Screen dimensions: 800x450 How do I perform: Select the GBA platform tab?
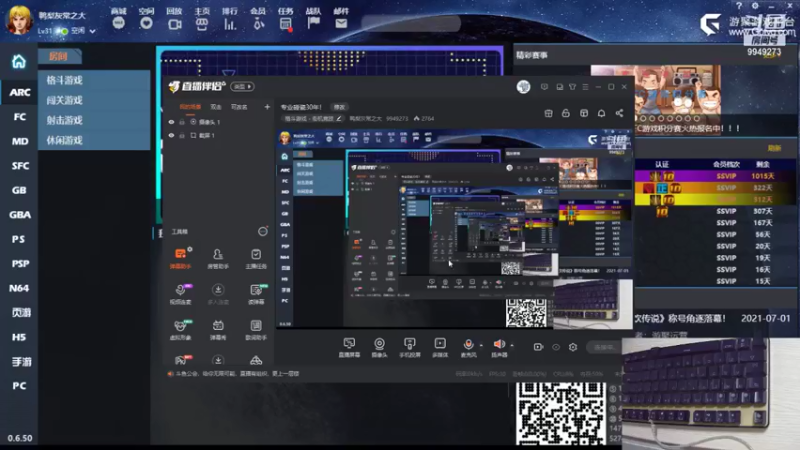pyautogui.click(x=19, y=215)
